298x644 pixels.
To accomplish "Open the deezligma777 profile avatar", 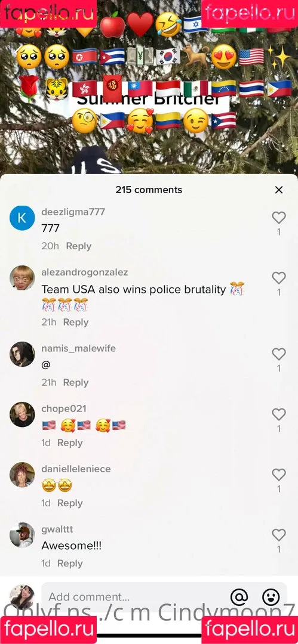I will (x=22, y=218).
